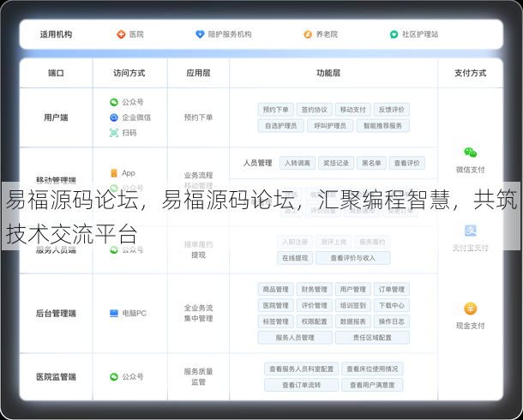This screenshot has width=523, height=420.
Task: Select the 后台管理端 row label
Action: tap(56, 314)
